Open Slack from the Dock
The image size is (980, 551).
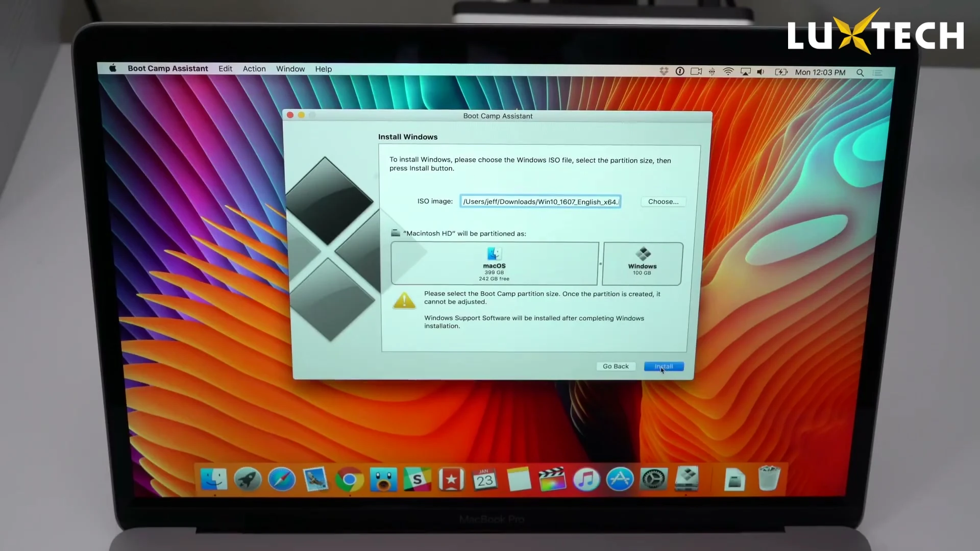(418, 480)
